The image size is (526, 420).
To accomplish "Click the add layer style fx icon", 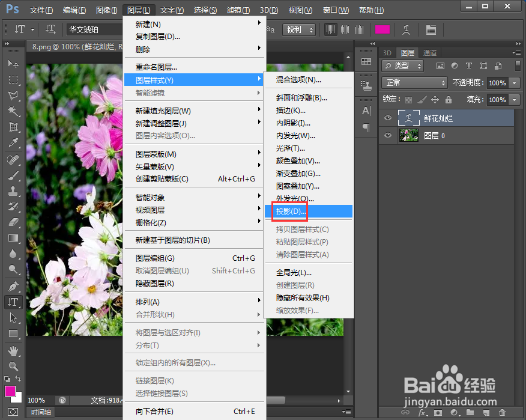I will tap(422, 413).
